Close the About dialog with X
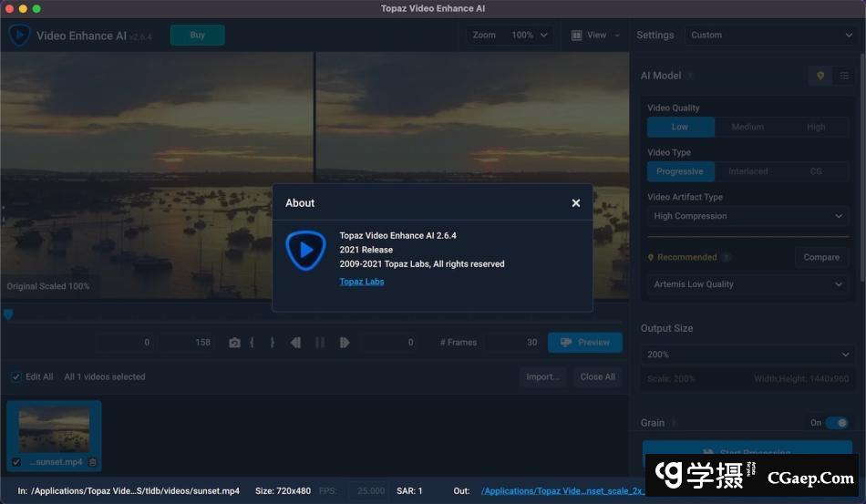Image resolution: width=866 pixels, height=504 pixels. (575, 203)
